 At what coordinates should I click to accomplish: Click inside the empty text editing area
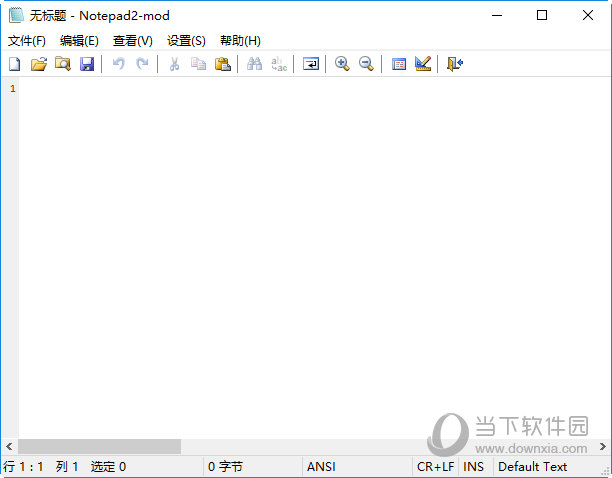click(x=314, y=258)
